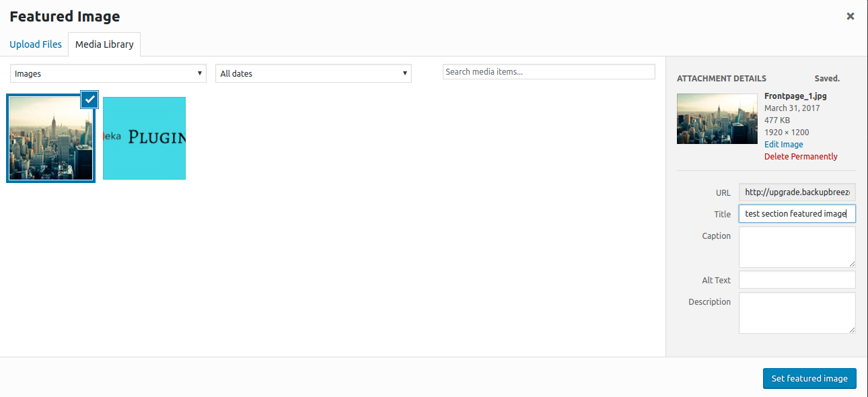Screen dimensions: 868x397
Task: Open the Edit Image link
Action: click(x=783, y=145)
